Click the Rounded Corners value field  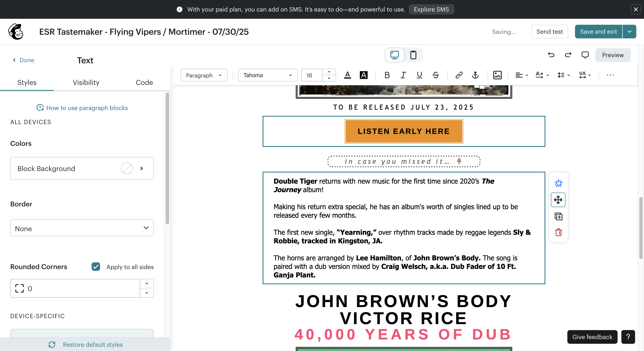click(75, 288)
